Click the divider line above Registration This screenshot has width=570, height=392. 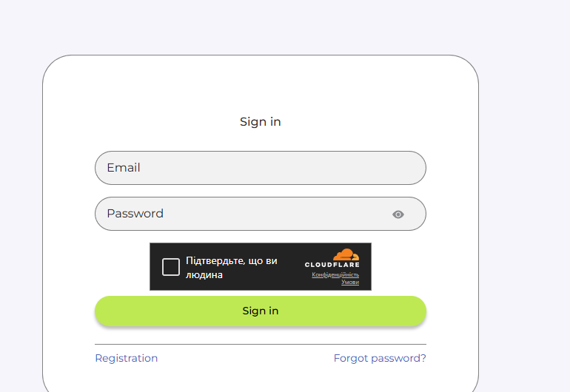click(260, 344)
